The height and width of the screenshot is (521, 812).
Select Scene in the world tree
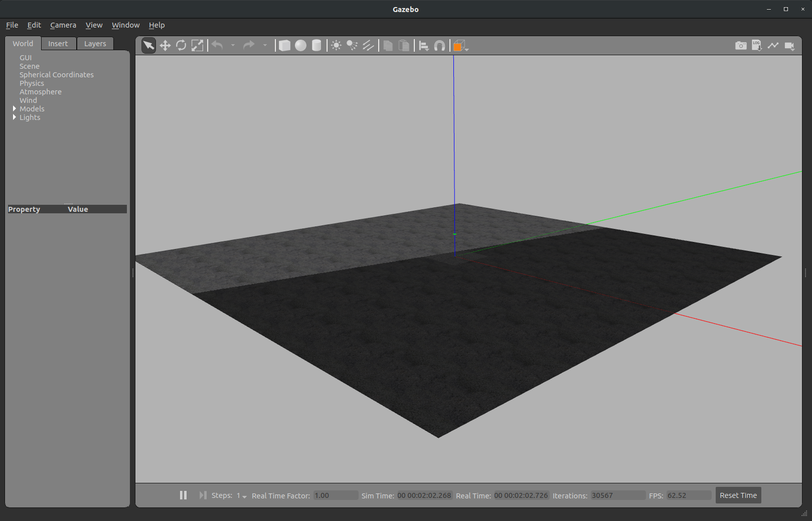pos(30,66)
